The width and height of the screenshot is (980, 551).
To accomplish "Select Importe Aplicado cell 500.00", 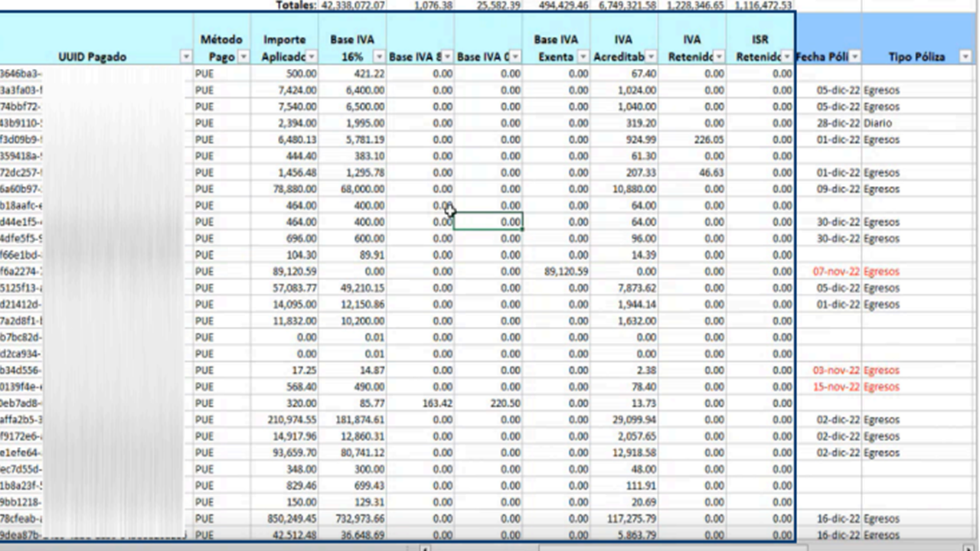I will pyautogui.click(x=285, y=73).
